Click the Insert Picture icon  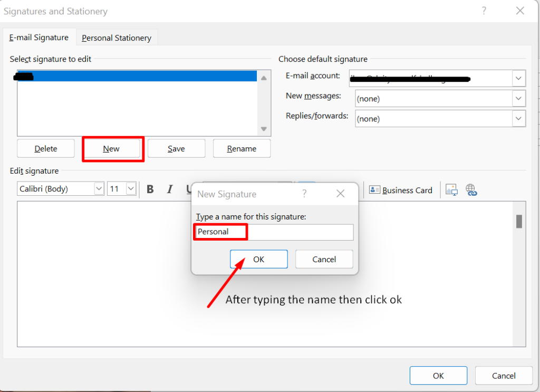pos(451,190)
